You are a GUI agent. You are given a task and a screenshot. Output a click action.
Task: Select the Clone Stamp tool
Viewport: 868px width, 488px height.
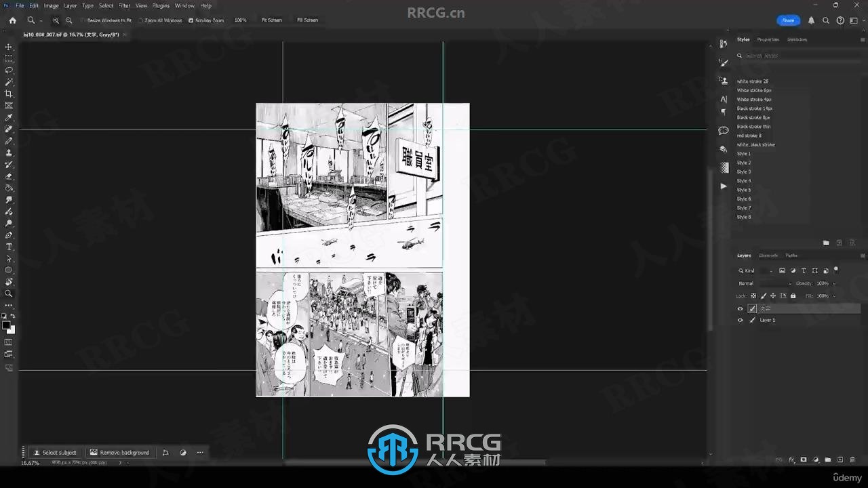click(x=9, y=152)
